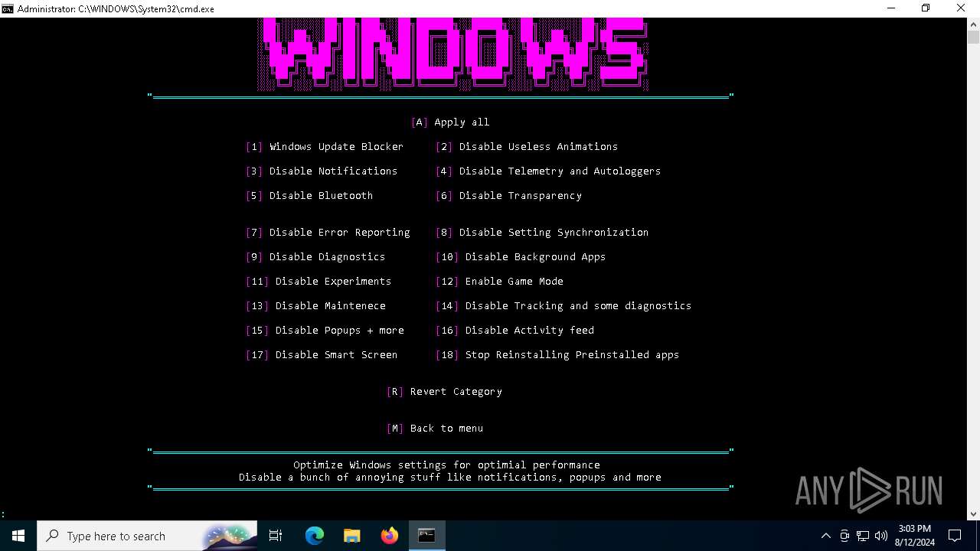Click the cmd.exe icon in title bar
This screenshot has width=980, height=551.
(x=8, y=8)
